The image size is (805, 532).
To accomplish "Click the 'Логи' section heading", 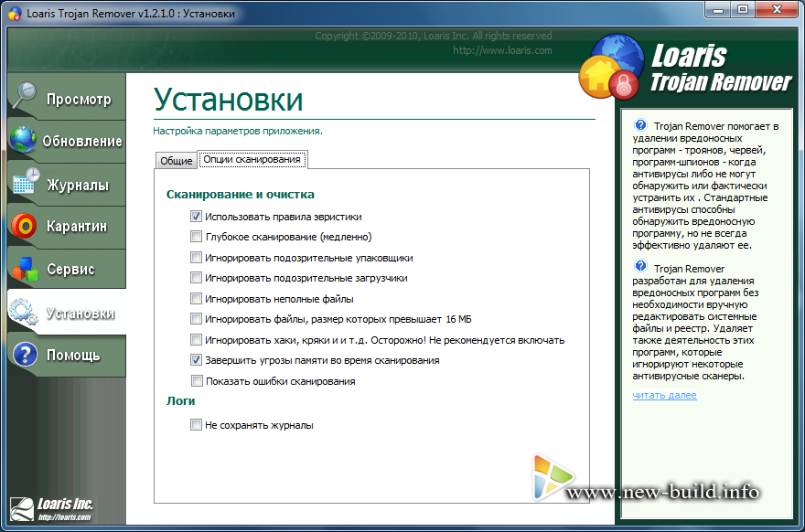I will click(x=181, y=400).
